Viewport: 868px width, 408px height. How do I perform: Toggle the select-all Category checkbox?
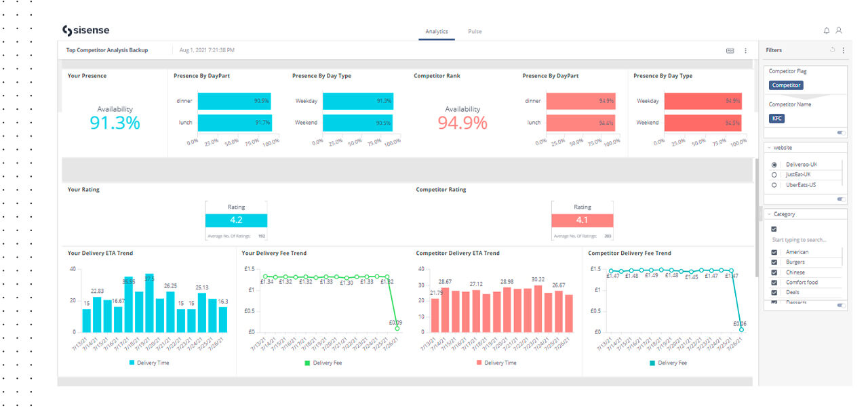tap(774, 229)
